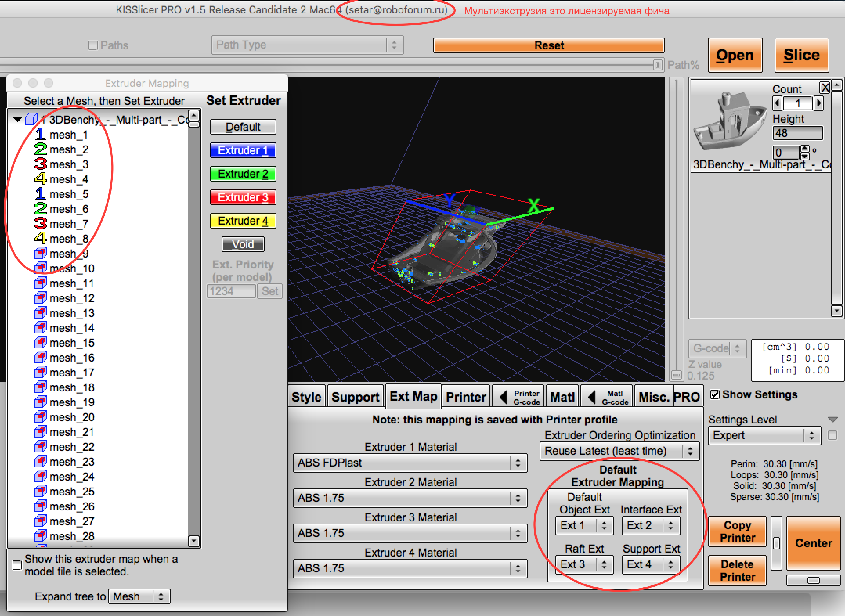845x616 pixels.
Task: Click the yellow 4 icon beside mesh_4
Action: 40,179
